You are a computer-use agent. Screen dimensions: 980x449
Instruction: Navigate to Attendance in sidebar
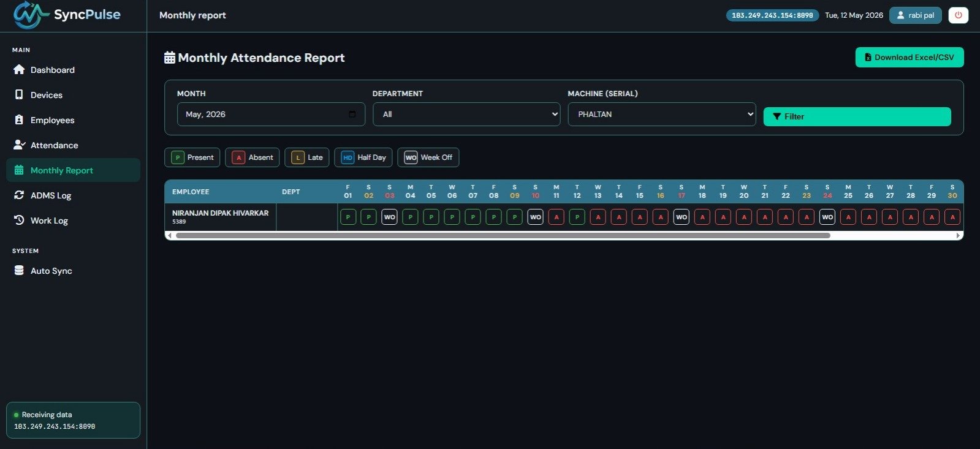point(73,145)
